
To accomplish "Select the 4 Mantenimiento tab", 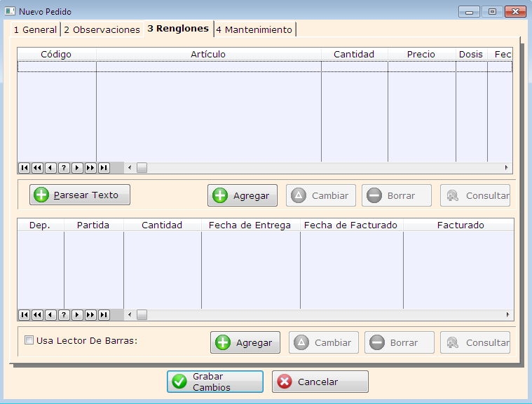I will (254, 30).
